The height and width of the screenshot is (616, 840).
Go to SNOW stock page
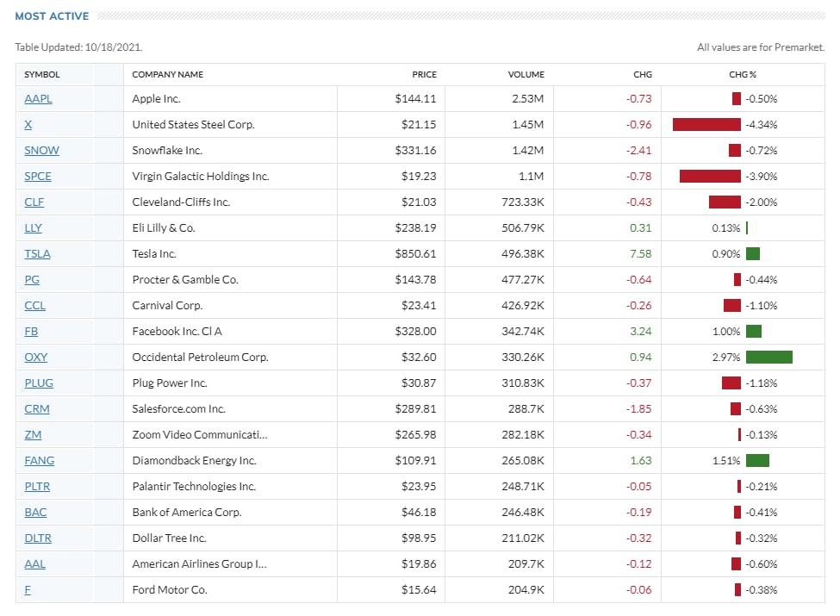[42, 150]
